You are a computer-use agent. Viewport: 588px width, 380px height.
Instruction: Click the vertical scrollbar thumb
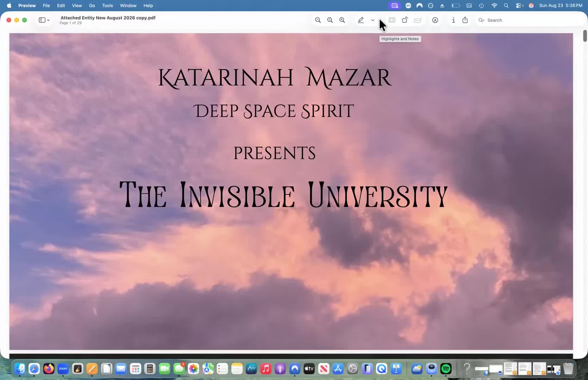585,36
